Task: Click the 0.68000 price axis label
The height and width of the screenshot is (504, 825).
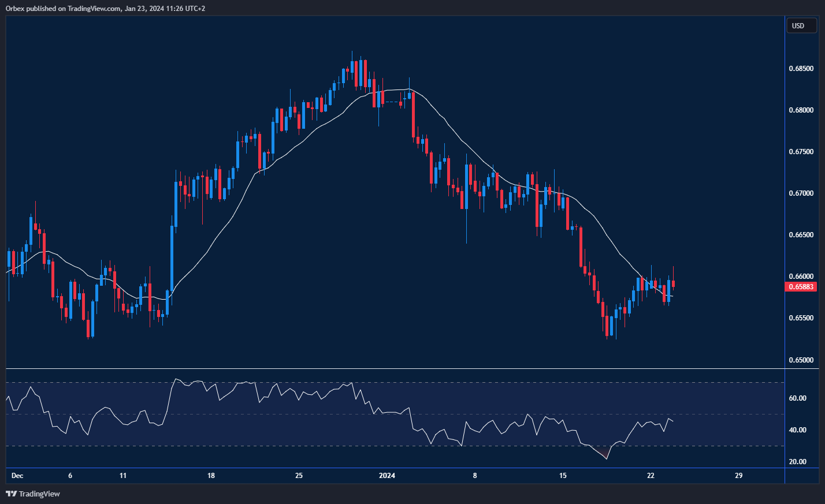Action: pyautogui.click(x=801, y=110)
